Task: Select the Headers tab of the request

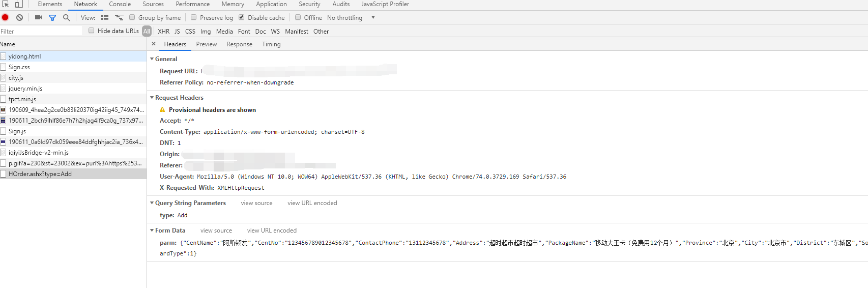Action: (175, 44)
